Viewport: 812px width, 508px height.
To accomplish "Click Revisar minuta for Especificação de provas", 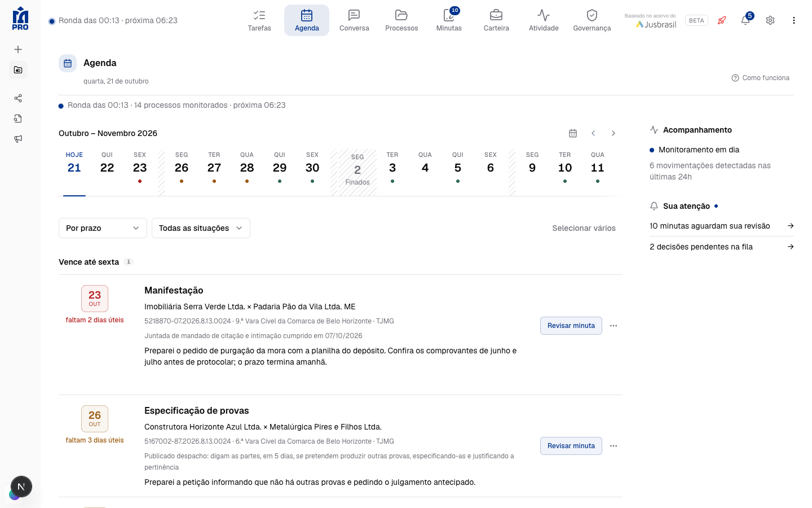I will tap(571, 446).
